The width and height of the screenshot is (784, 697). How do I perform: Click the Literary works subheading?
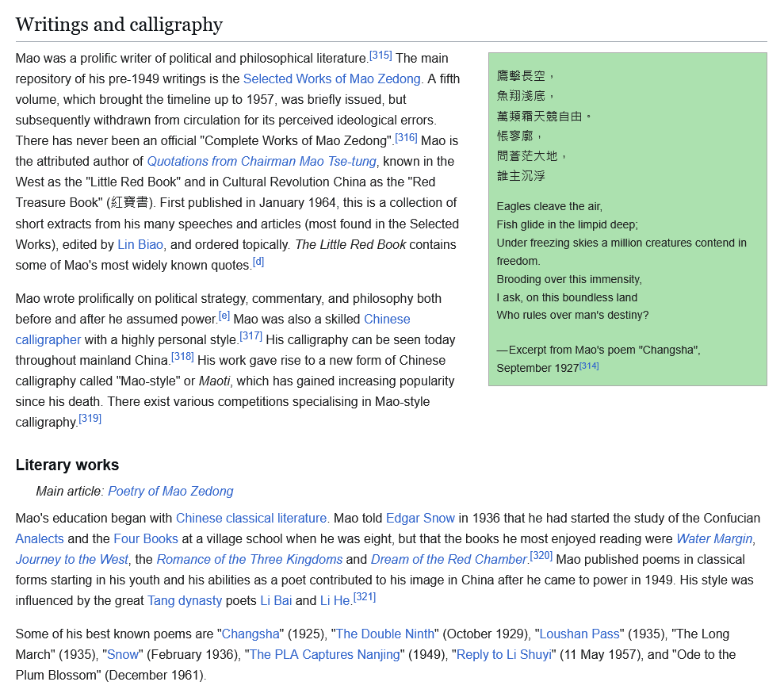tap(67, 465)
